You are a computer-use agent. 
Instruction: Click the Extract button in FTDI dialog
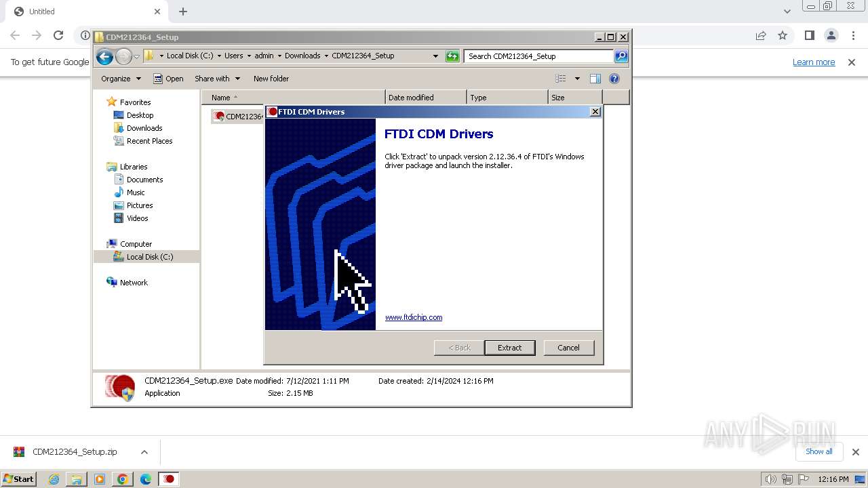(x=510, y=348)
